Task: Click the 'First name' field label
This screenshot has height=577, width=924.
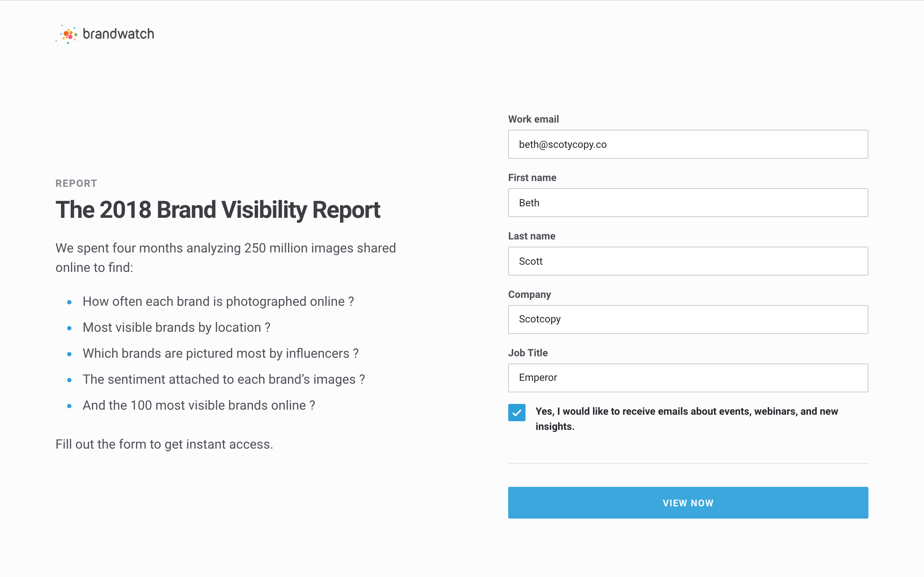Action: pyautogui.click(x=532, y=178)
